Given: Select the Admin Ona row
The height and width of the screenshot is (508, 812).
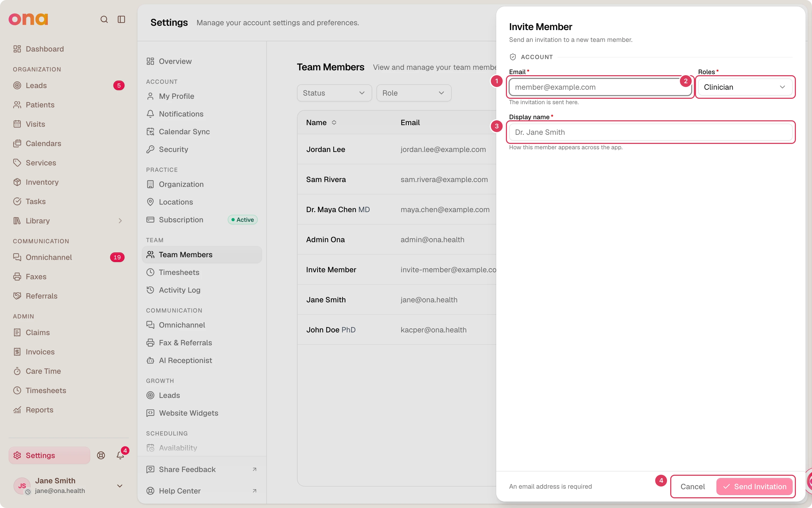Looking at the screenshot, I should point(397,240).
